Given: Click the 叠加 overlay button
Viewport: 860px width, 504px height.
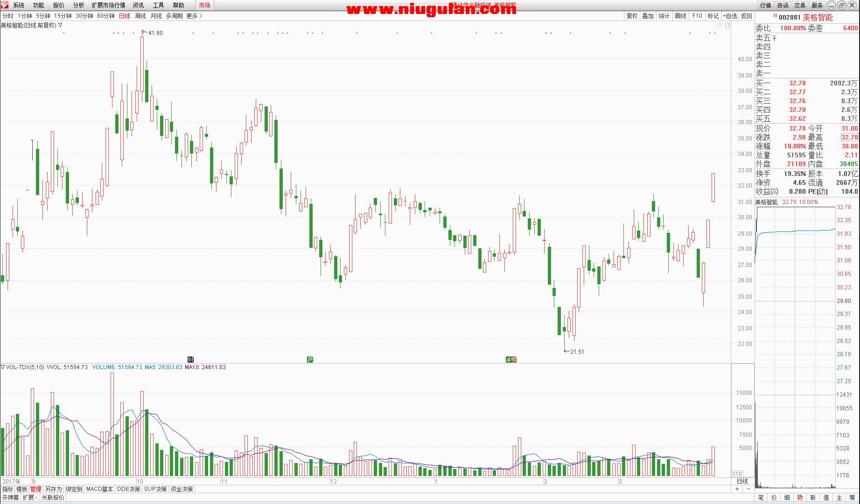Looking at the screenshot, I should [648, 16].
